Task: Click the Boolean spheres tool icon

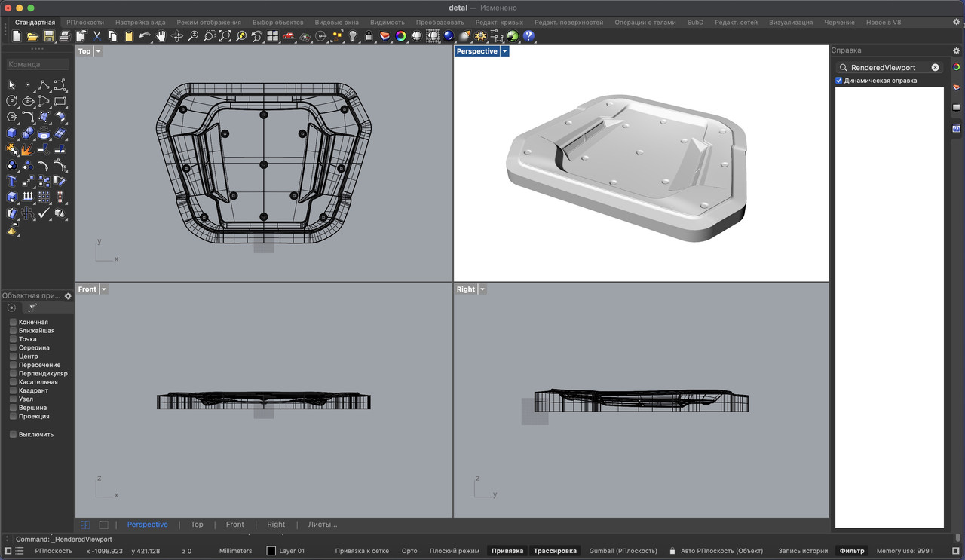Action: tap(28, 133)
